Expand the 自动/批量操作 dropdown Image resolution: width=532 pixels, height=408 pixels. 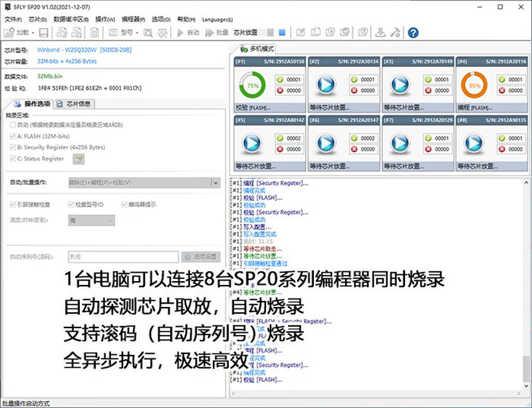(215, 183)
